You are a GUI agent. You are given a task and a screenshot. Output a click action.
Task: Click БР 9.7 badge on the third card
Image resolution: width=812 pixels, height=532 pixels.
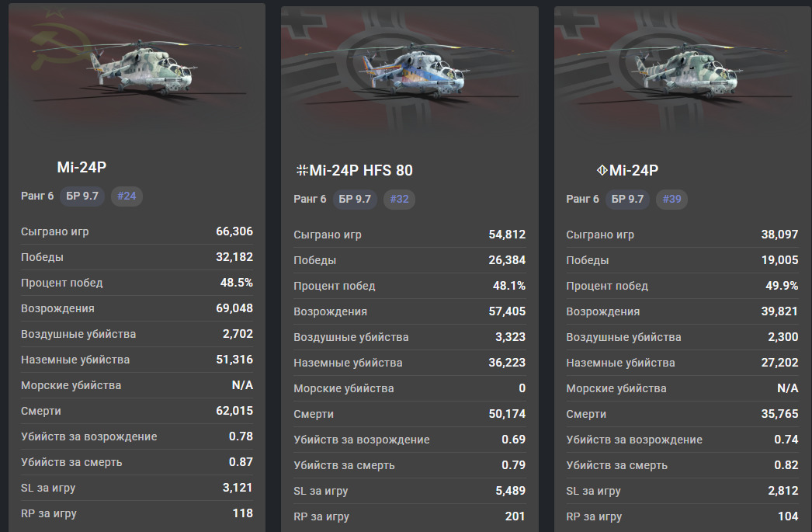(x=627, y=200)
